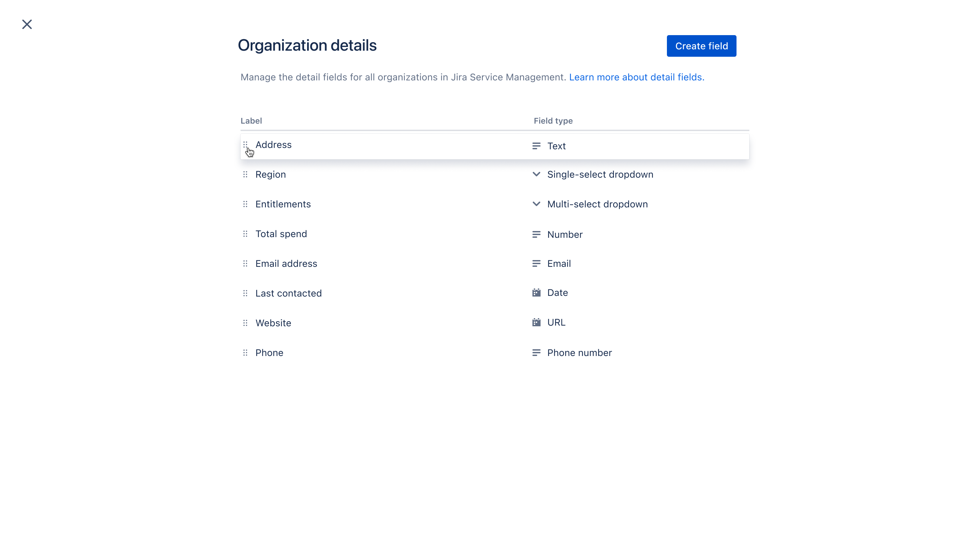Screen dimensions: 973x560
Task: Click the Address text field type label
Action: click(x=557, y=146)
